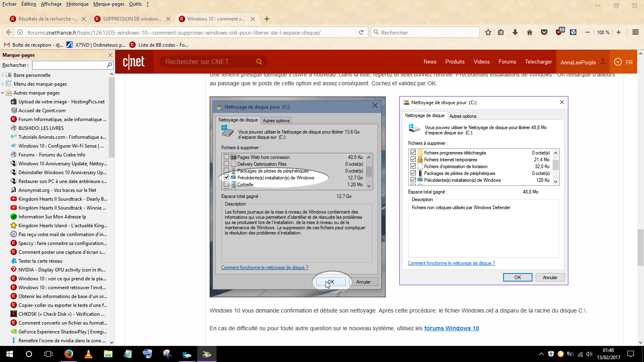Image resolution: width=644 pixels, height=362 pixels.
Task: Reload the page with the refresh icon
Action: pos(361,32)
